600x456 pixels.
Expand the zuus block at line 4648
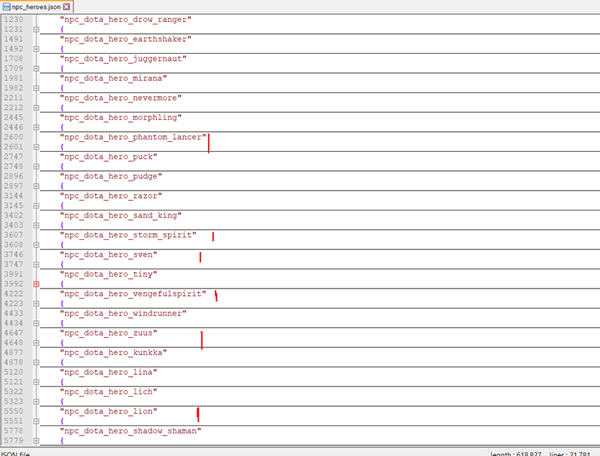(x=36, y=343)
